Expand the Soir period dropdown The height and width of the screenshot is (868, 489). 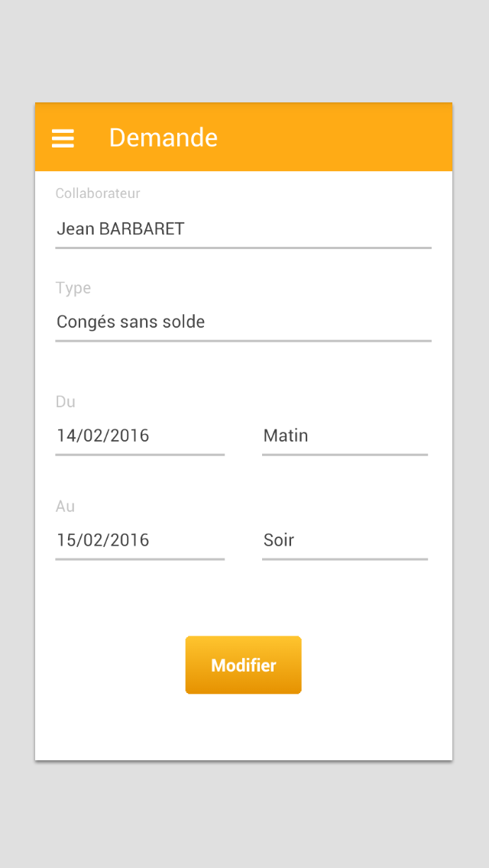click(x=345, y=539)
